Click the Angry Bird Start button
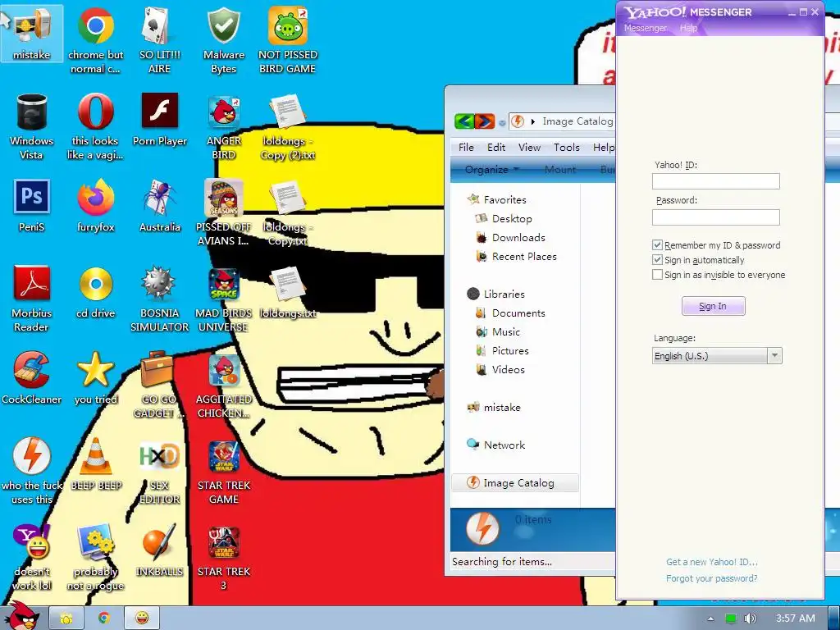Viewport: 840px width, 630px height. 21,616
